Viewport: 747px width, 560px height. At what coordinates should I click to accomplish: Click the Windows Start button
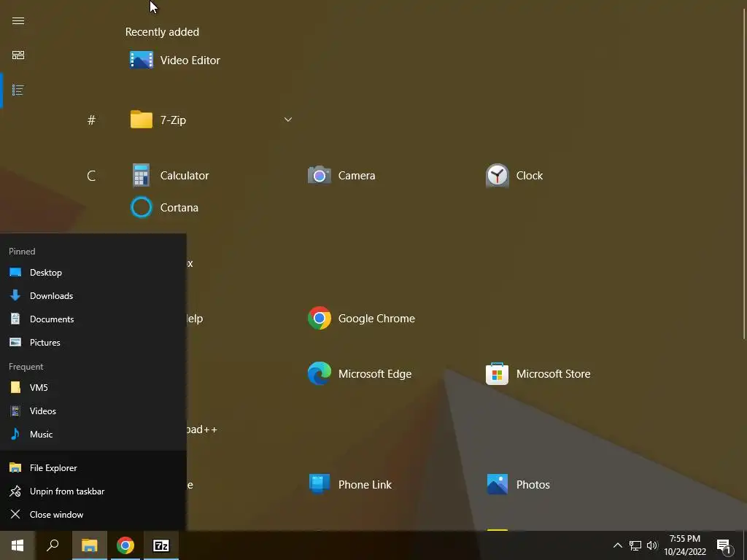click(x=18, y=545)
